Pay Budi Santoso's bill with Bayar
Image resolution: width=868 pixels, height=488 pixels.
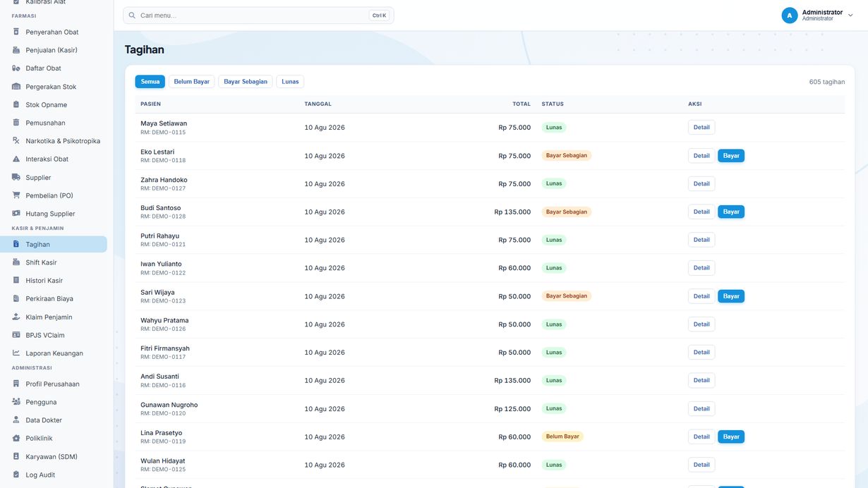point(731,212)
